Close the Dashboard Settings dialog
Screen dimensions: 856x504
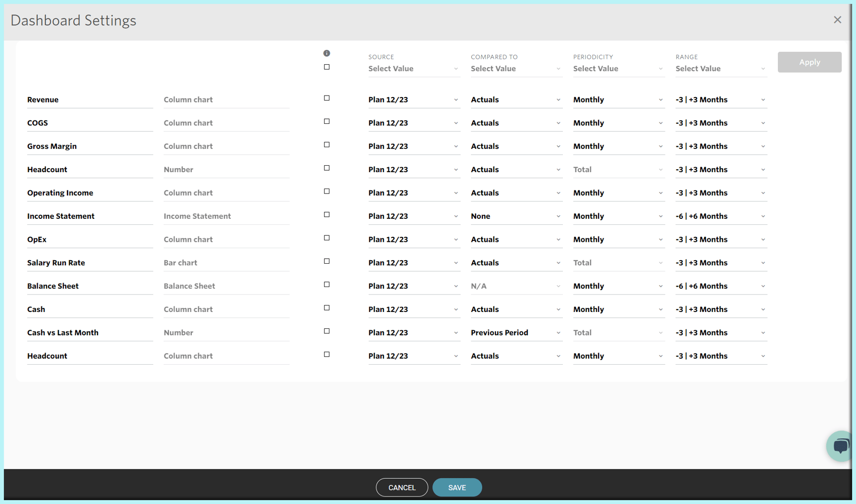pyautogui.click(x=837, y=20)
